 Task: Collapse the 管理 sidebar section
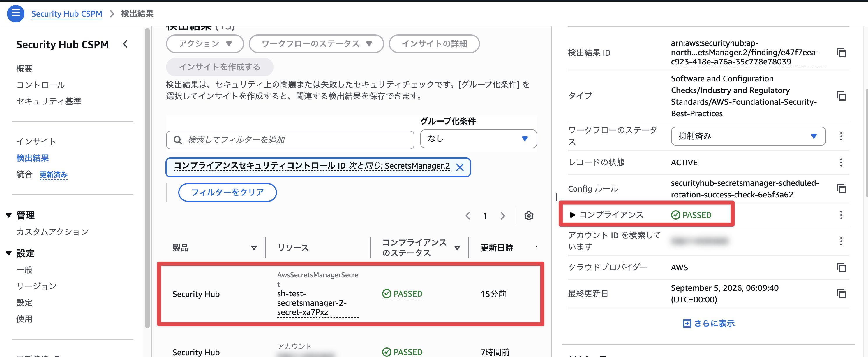(9, 215)
